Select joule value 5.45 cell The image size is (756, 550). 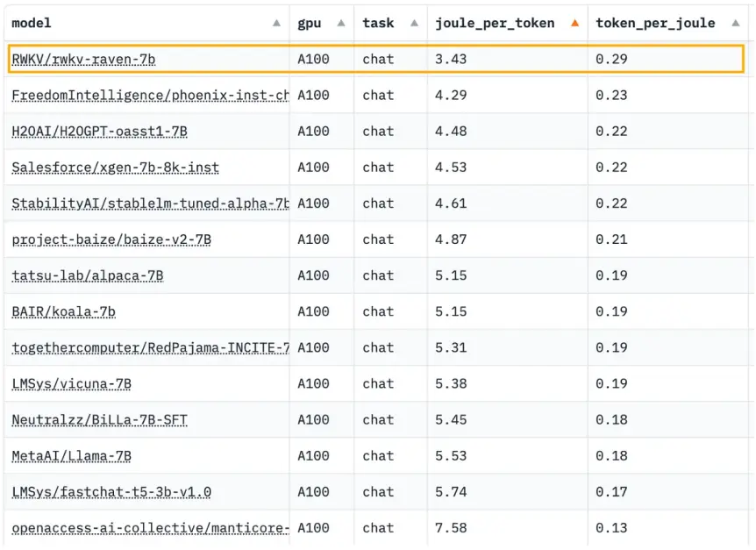507,420
